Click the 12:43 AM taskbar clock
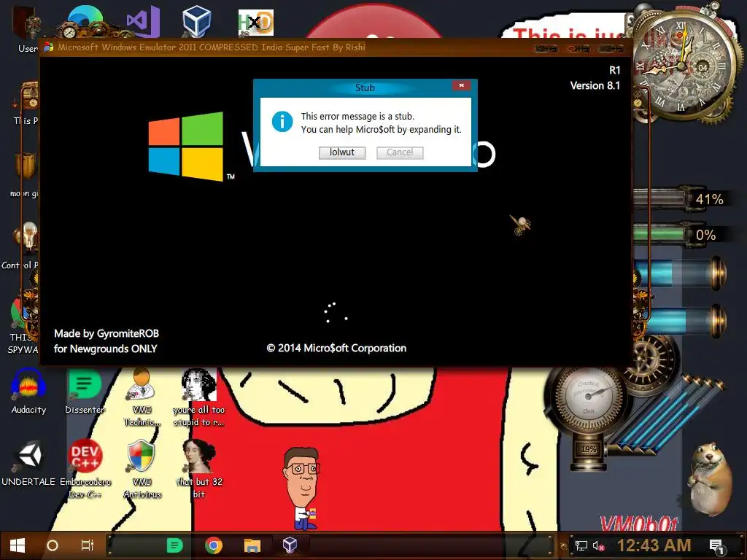The height and width of the screenshot is (560, 747). coord(654,545)
